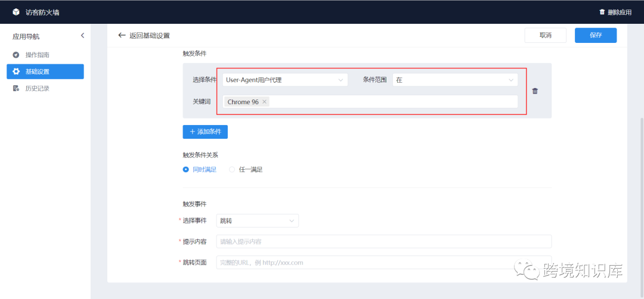Click the 添加条件 button

click(205, 132)
